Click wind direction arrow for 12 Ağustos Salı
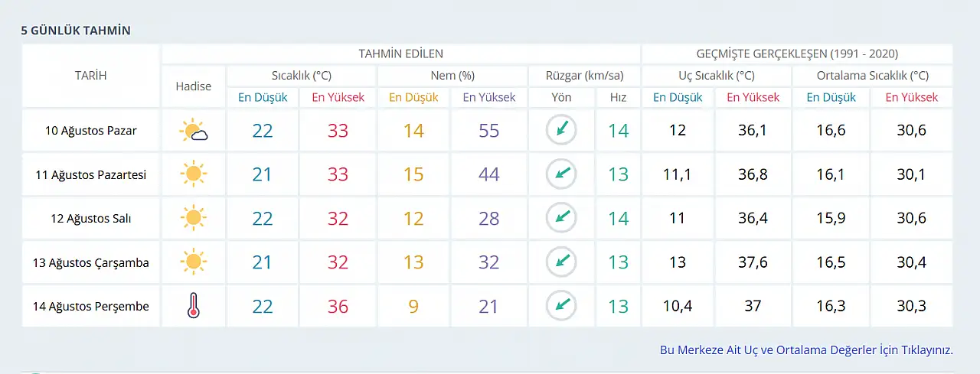This screenshot has height=374, width=980. tap(561, 218)
